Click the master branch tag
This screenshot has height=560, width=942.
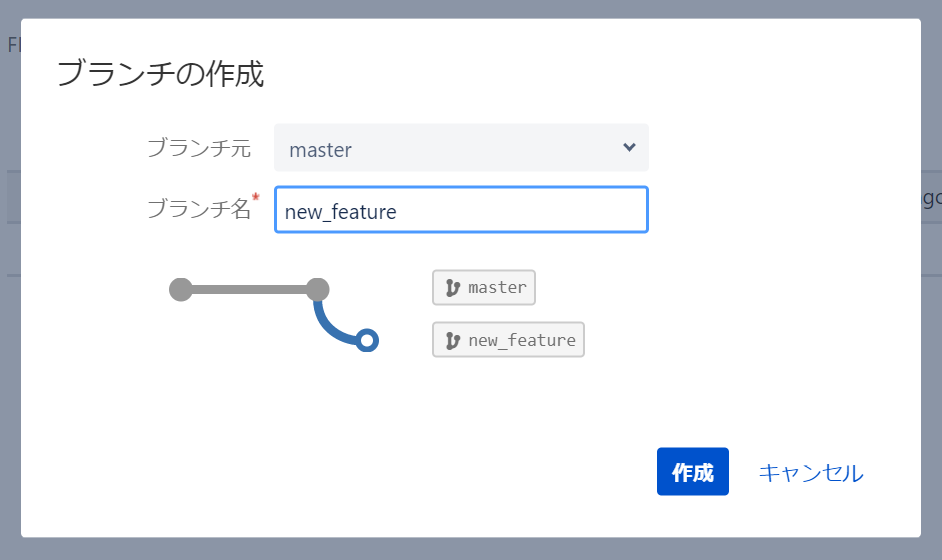click(484, 288)
